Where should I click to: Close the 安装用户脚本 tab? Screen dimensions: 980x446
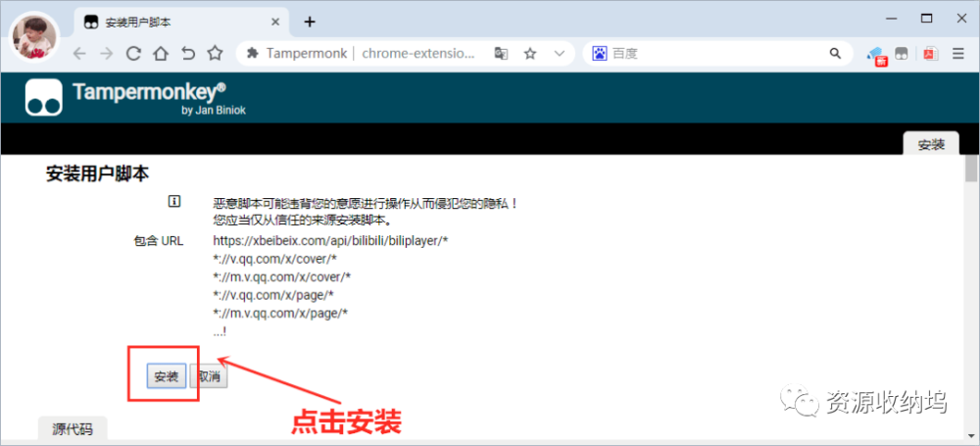[x=275, y=22]
